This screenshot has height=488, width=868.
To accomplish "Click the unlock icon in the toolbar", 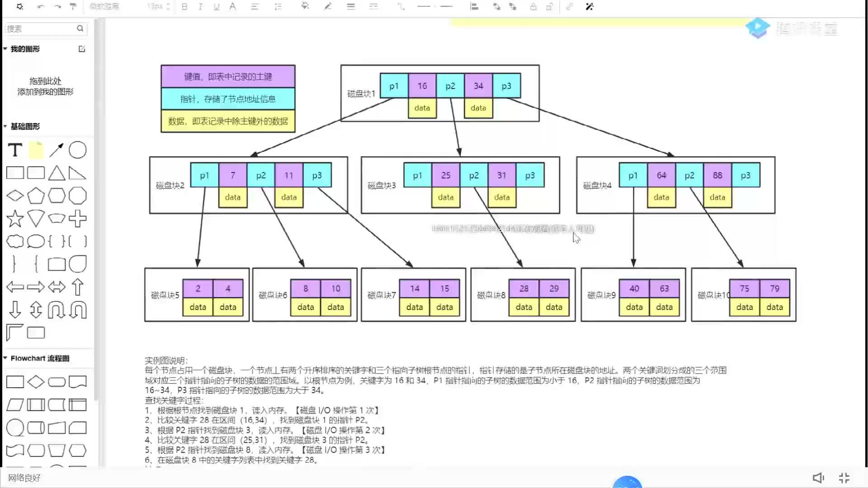I will [x=549, y=7].
